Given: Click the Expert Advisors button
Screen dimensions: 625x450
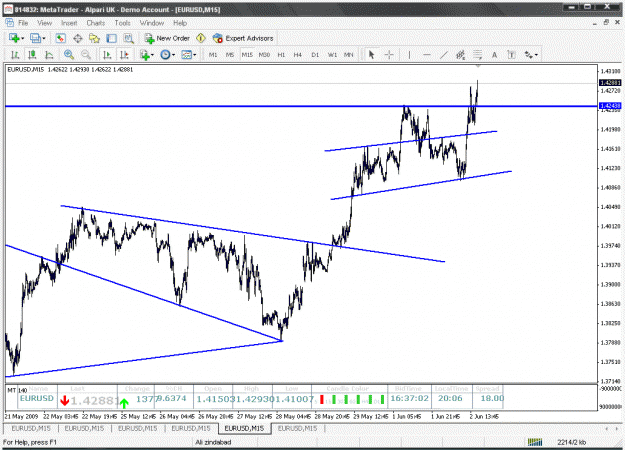Looking at the screenshot, I should (243, 38).
